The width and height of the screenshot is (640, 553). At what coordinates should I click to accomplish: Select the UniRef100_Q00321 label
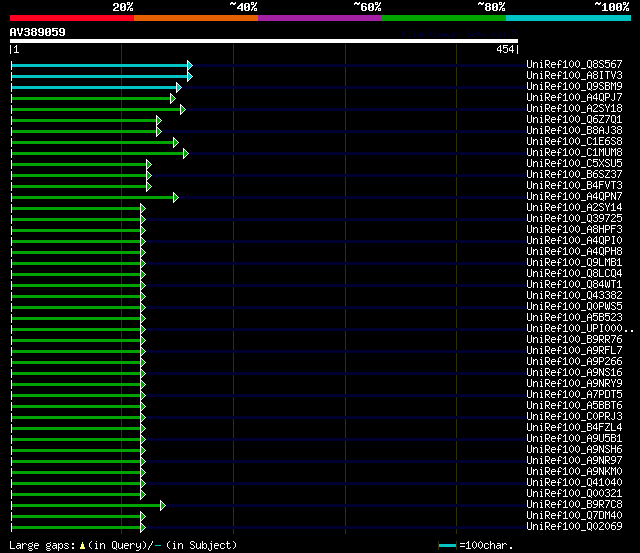click(x=574, y=494)
